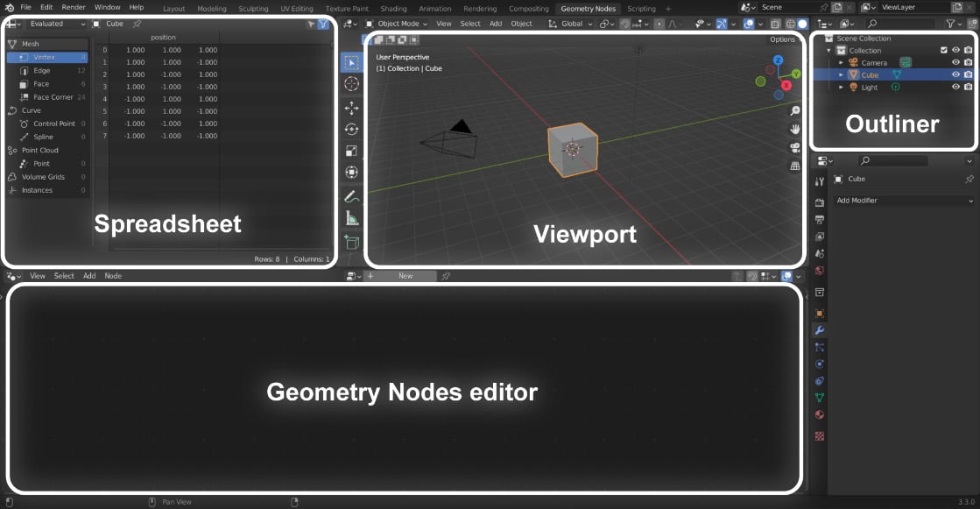Select Vertex domain in spreadsheet
This screenshot has height=509, width=980.
click(47, 57)
